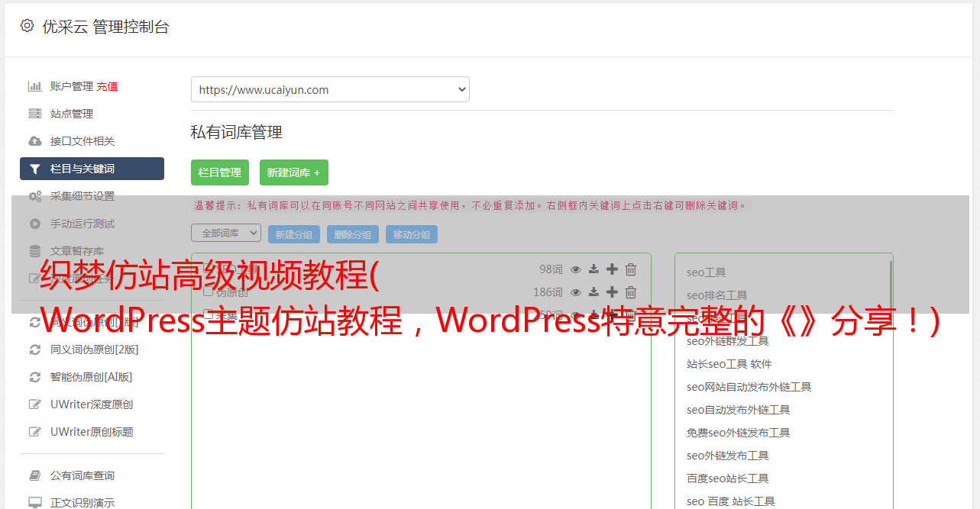Tick the checkbox in the 98词 library row

pos(208,269)
